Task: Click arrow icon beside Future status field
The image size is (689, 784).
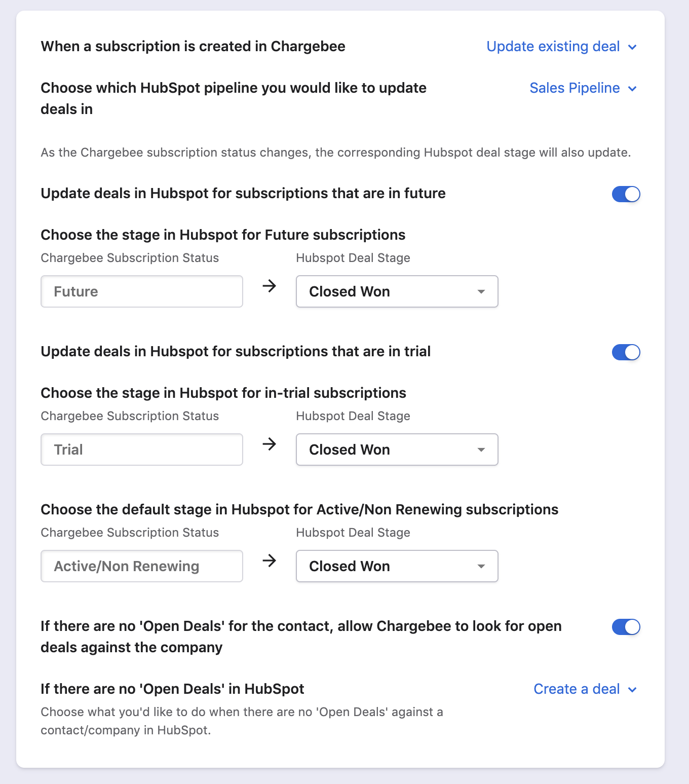Action: (270, 286)
